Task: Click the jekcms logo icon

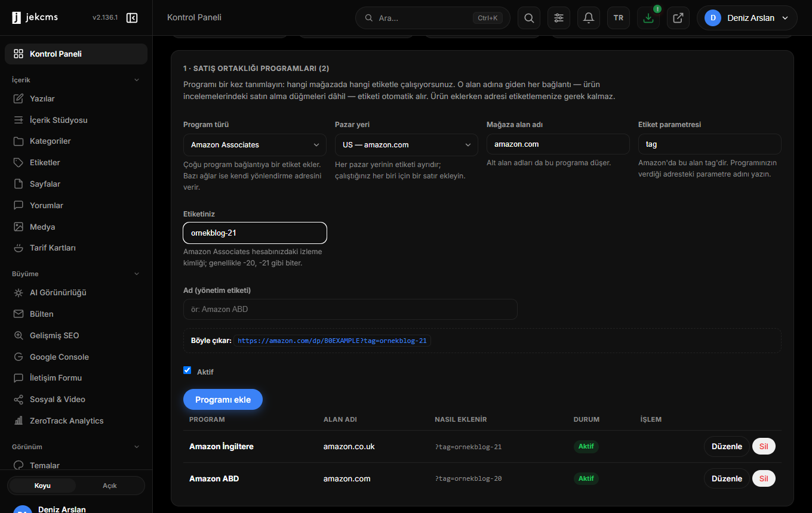Action: pos(16,17)
